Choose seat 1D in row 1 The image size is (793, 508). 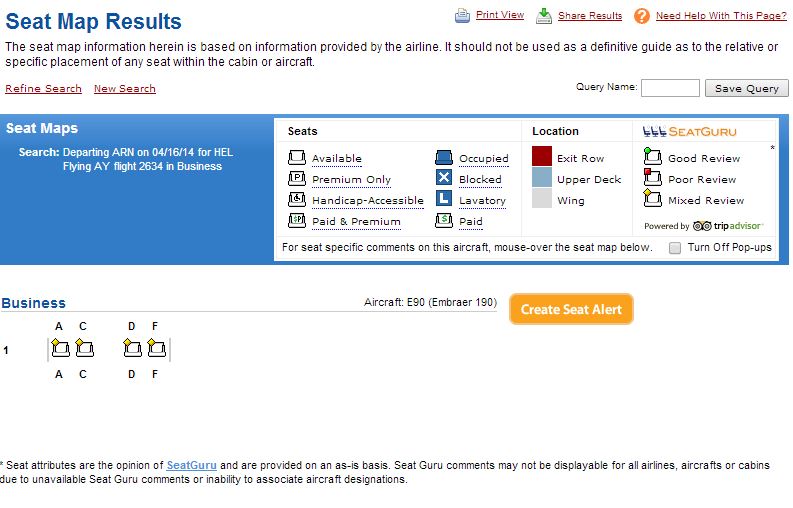point(132,349)
